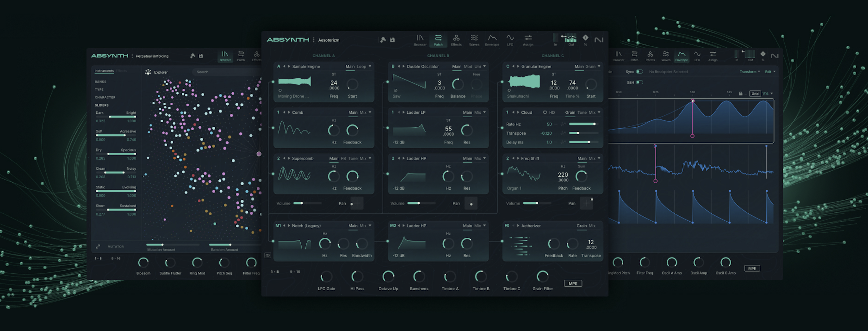This screenshot has height=331, width=868.
Task: Enable HD mode on Cloud module
Action: click(545, 112)
